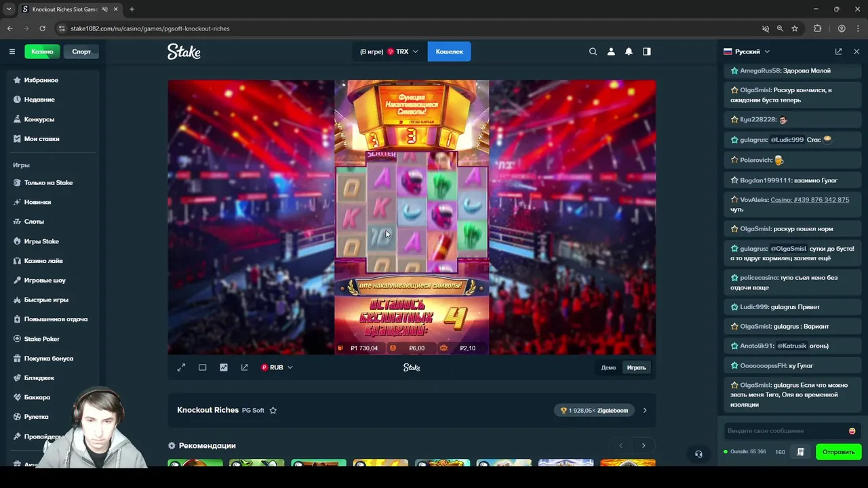Open live support headset icon
The height and width of the screenshot is (488, 868).
click(698, 454)
